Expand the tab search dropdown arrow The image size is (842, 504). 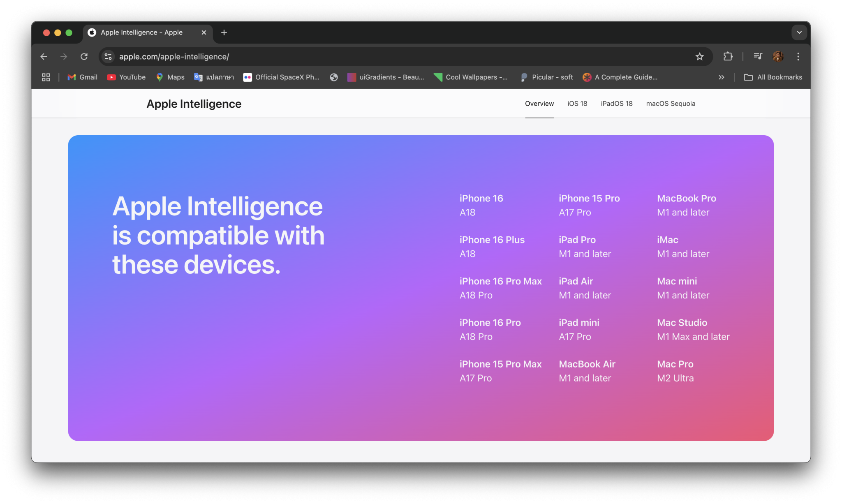coord(799,32)
